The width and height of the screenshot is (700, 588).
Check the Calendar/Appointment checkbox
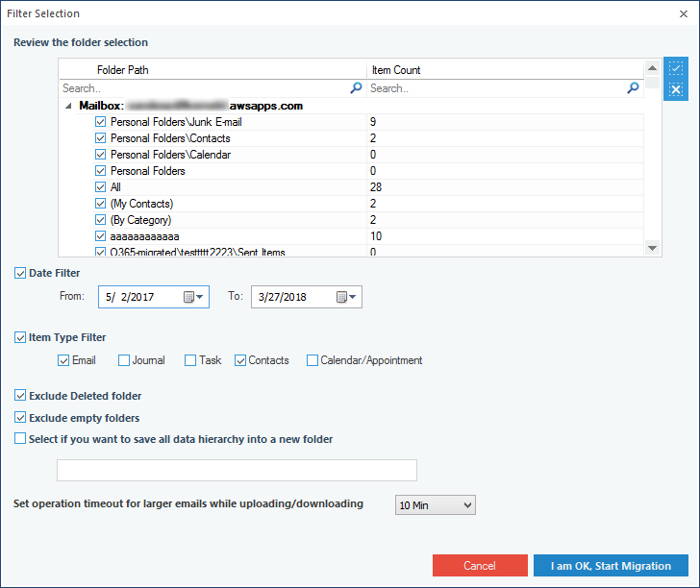[312, 361]
